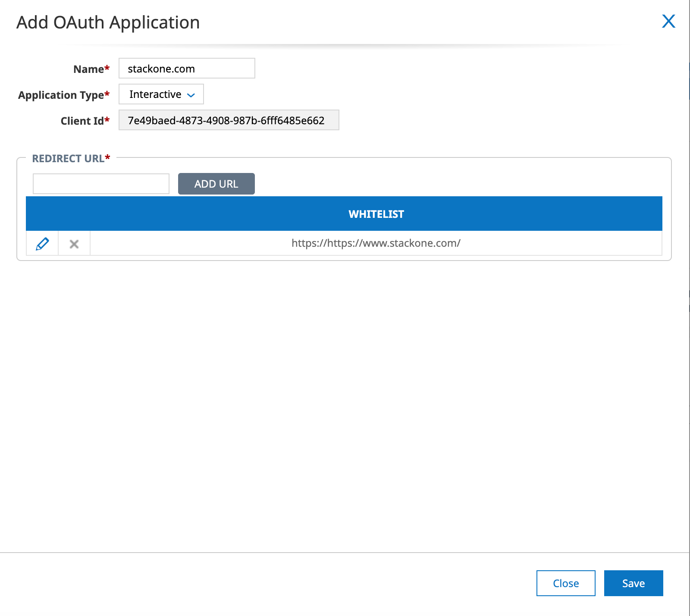Save the OAuth application
The height and width of the screenshot is (616, 690).
(x=633, y=583)
